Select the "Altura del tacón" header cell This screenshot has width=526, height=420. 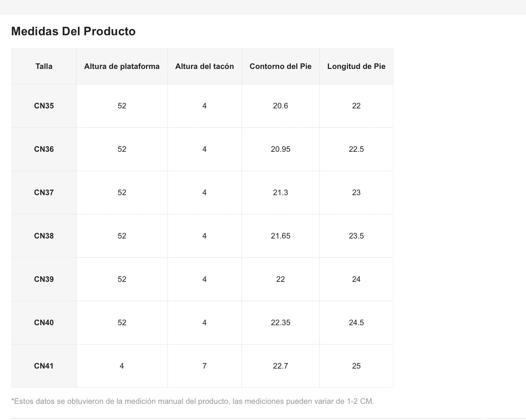click(205, 66)
